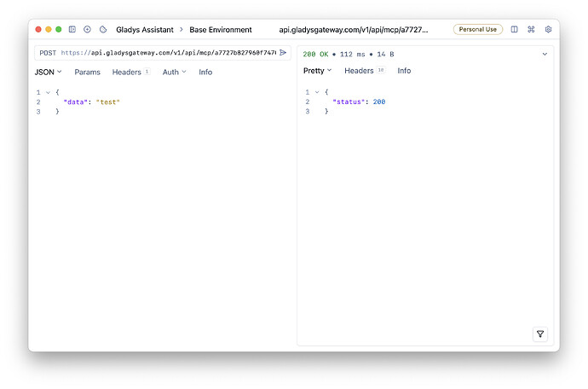Open the JSON body type dropdown
Screen dimensions: 588x389
point(48,72)
